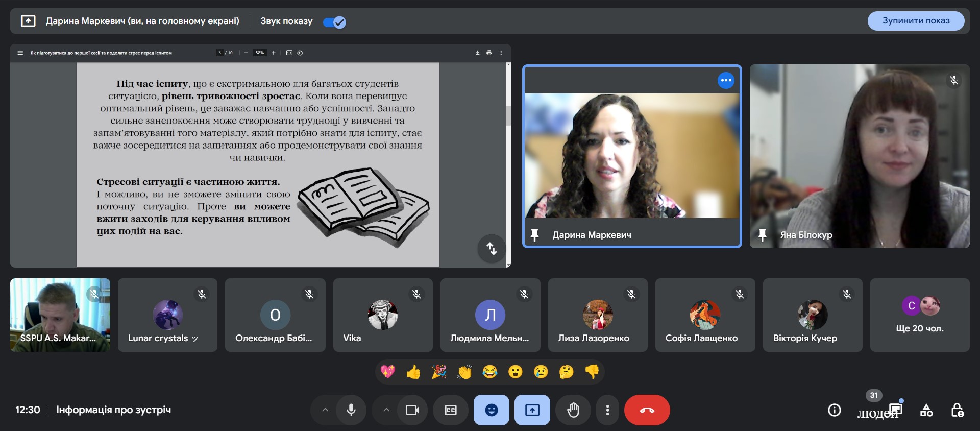Expand audio settings arrow next to microphone
Image resolution: width=980 pixels, height=431 pixels.
(325, 410)
